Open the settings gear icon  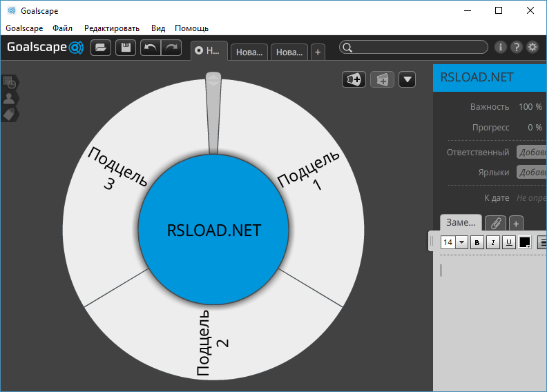point(532,48)
